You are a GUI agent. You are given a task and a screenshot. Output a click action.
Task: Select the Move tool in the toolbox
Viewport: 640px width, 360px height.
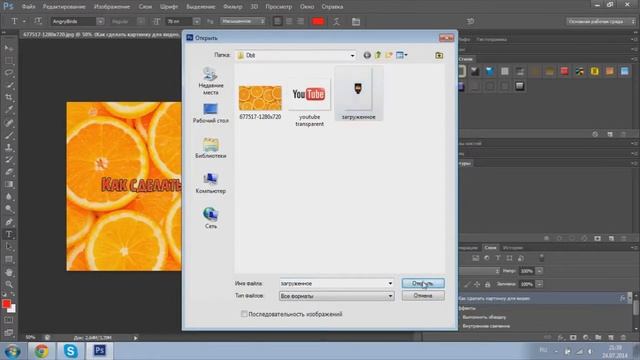[9, 48]
